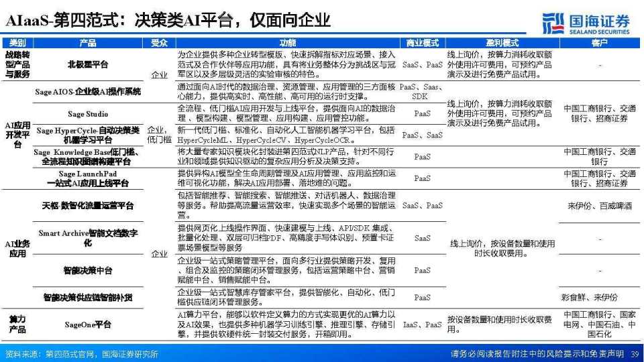Select '天枢·数智化流量运营平台' product cell
644x362 pixels.
point(87,206)
